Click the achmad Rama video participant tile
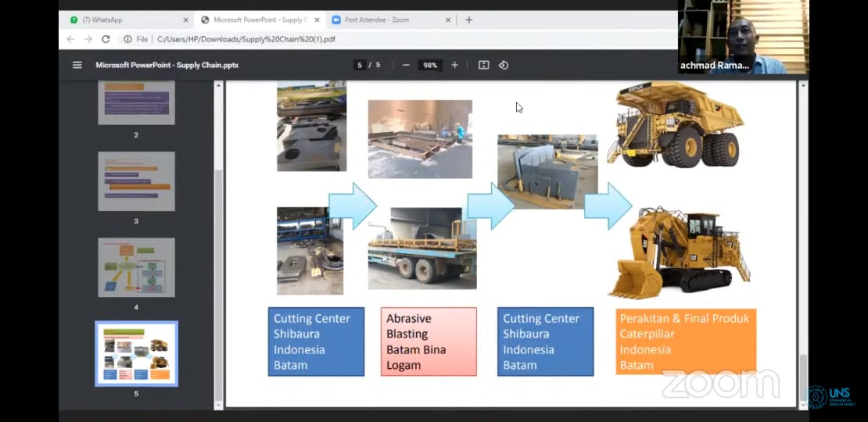The height and width of the screenshot is (422, 868). [x=743, y=37]
